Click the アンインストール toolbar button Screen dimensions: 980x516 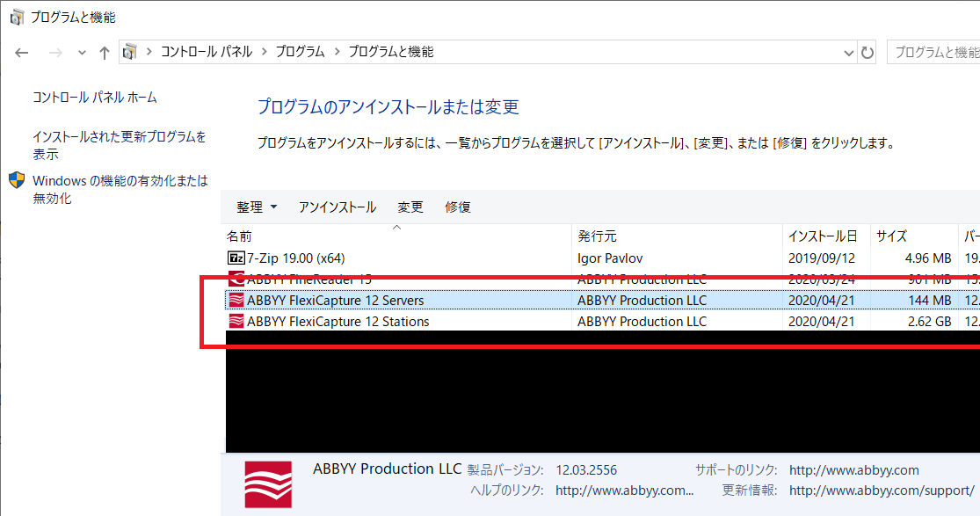[337, 207]
